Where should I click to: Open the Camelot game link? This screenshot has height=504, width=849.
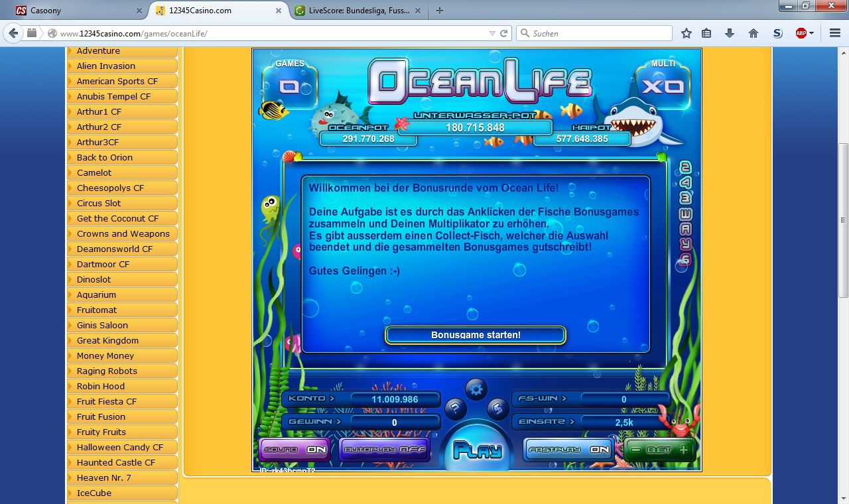click(123, 172)
